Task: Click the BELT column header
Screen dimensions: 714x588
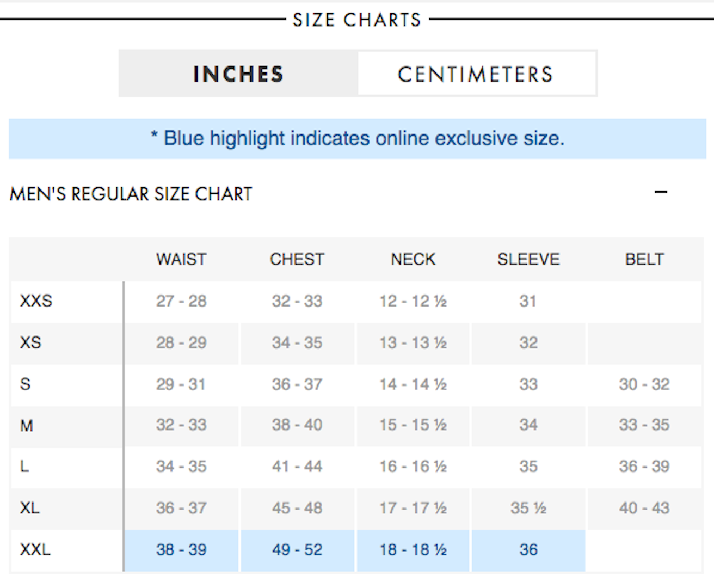Action: pyautogui.click(x=644, y=259)
